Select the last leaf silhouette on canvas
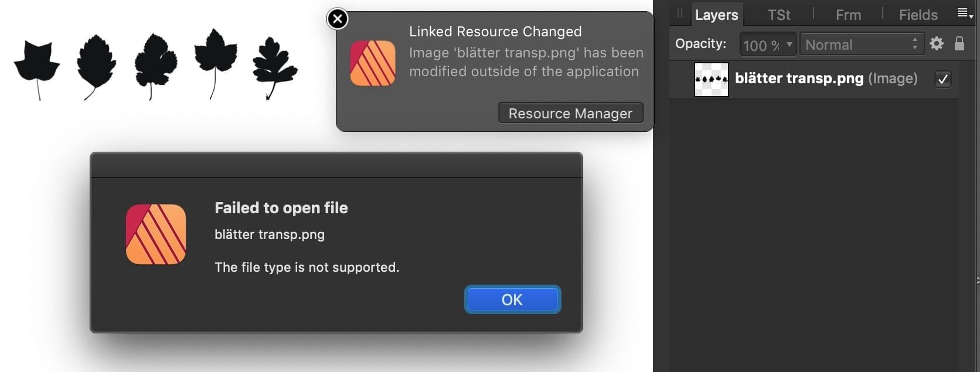The width and height of the screenshot is (980, 372). point(275,68)
